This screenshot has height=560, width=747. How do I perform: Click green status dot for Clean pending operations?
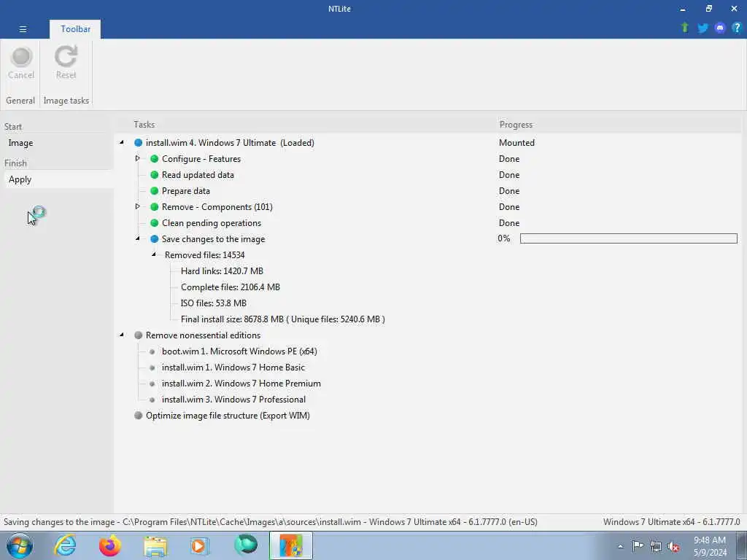click(155, 223)
